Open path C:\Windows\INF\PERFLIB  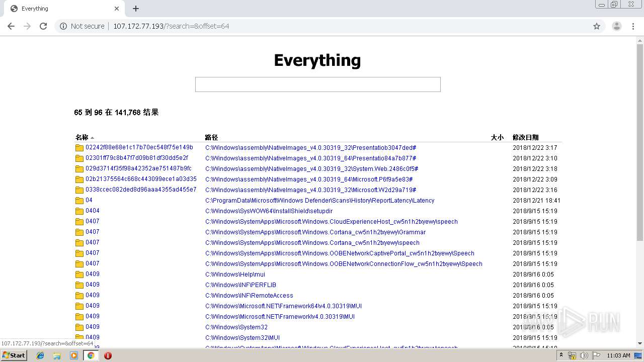pos(240,285)
